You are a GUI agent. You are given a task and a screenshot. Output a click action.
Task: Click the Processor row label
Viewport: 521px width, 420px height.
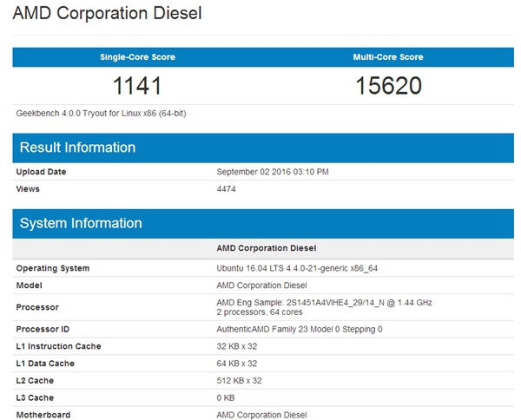(37, 307)
